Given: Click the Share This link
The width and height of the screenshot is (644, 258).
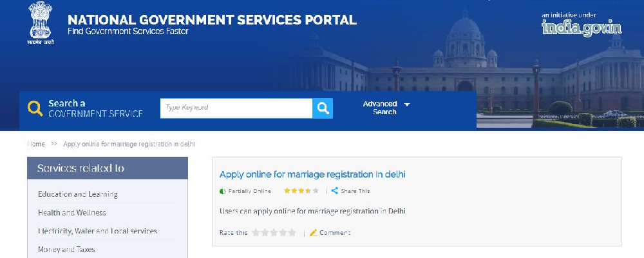Looking at the screenshot, I should tap(355, 191).
